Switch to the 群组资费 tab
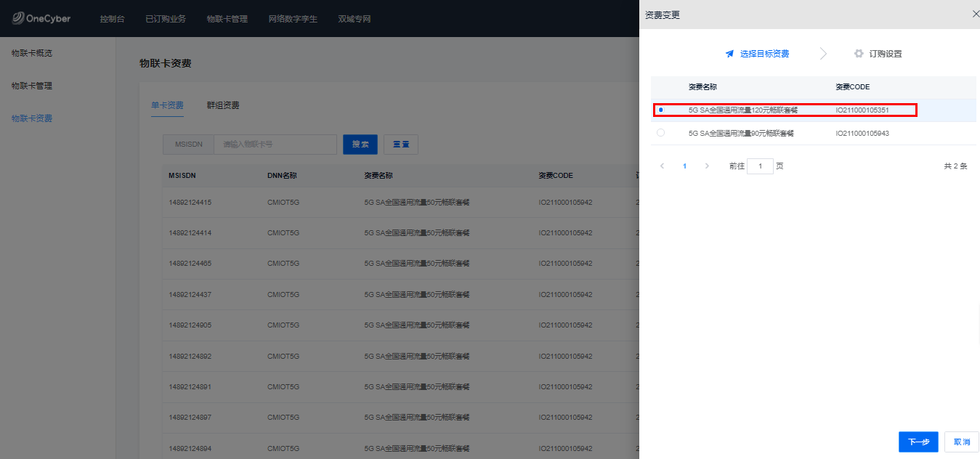Image resolution: width=980 pixels, height=459 pixels. point(223,105)
